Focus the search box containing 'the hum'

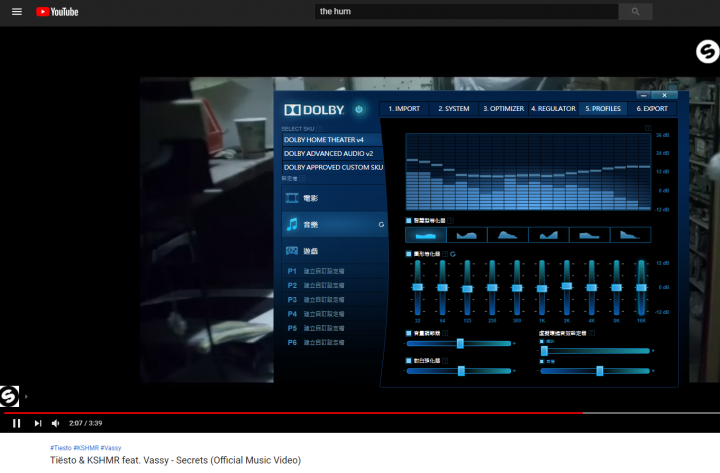(466, 11)
